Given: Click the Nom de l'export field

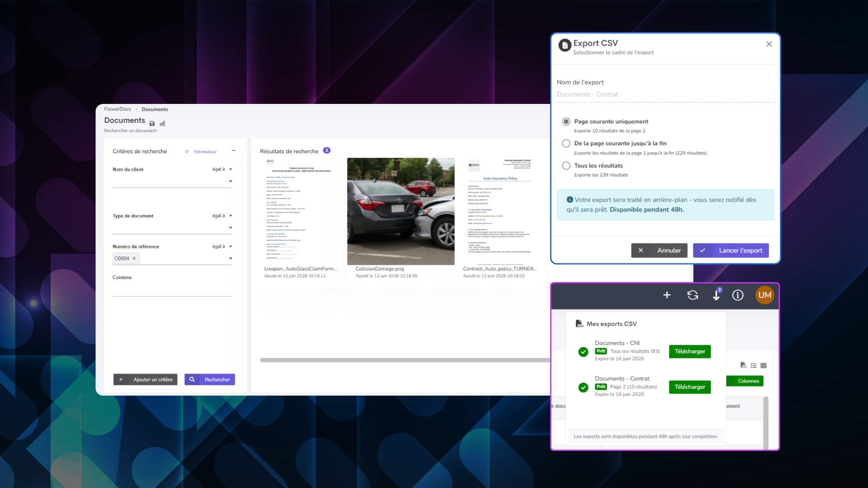Looking at the screenshot, I should [665, 94].
